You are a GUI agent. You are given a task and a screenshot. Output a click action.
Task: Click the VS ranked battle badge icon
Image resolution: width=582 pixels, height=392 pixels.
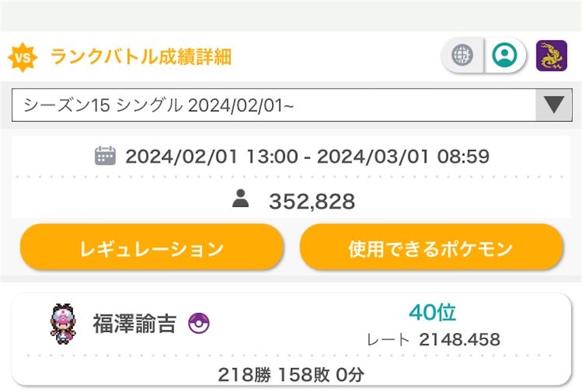[x=23, y=56]
